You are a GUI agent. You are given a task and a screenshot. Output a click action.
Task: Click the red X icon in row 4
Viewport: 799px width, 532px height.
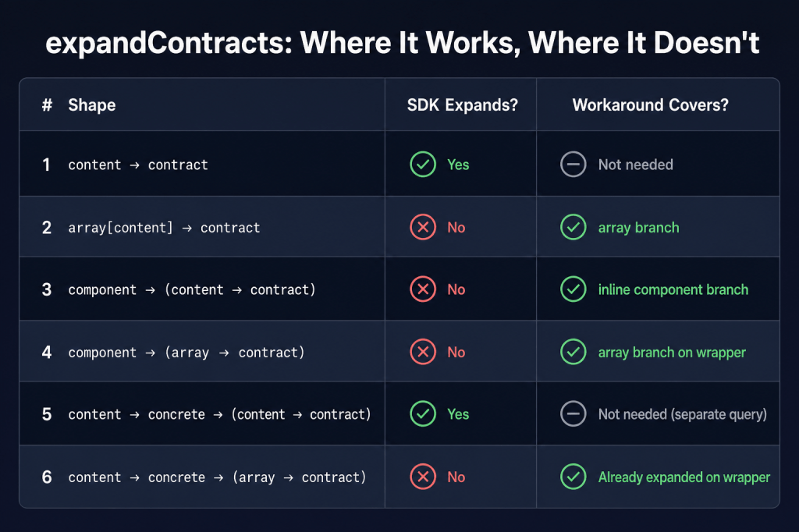[x=423, y=352]
